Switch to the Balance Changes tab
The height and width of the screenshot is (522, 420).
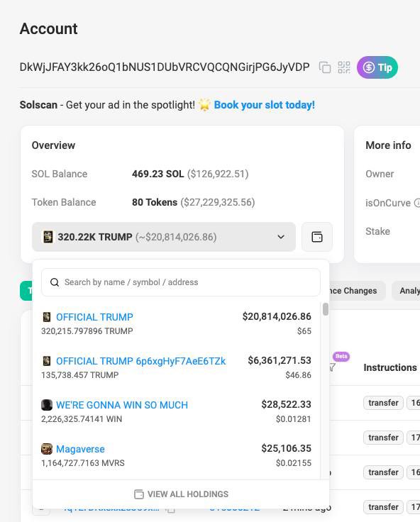tap(356, 291)
